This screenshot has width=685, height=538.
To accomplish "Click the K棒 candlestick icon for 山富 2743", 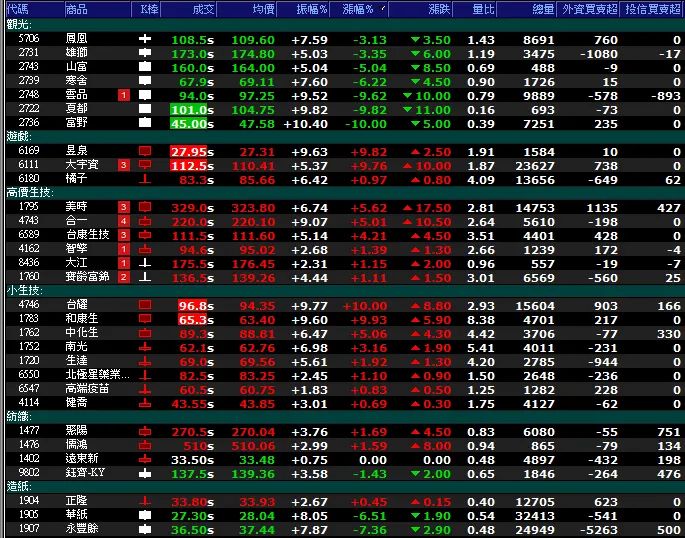I will pos(145,67).
